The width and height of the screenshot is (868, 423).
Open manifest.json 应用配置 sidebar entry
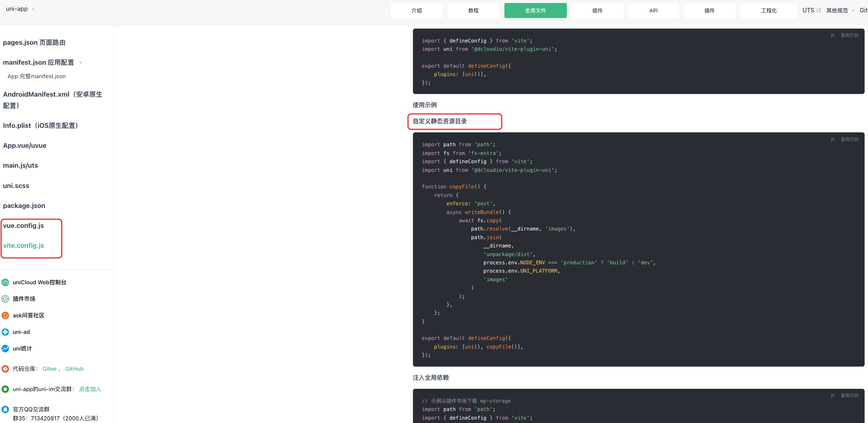click(x=38, y=62)
